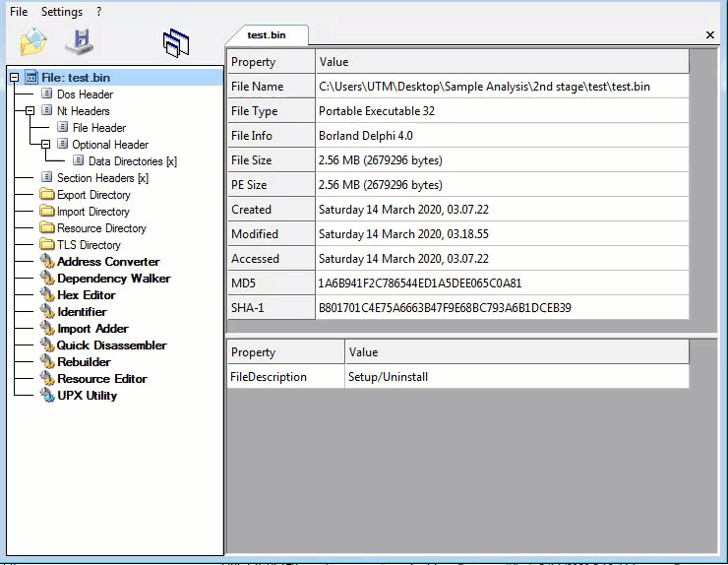The height and width of the screenshot is (565, 728).
Task: Click the Data Directories page icon
Action: 78,160
